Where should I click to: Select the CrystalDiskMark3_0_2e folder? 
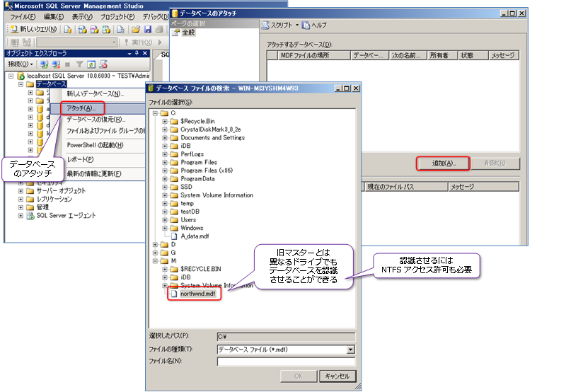[211, 129]
